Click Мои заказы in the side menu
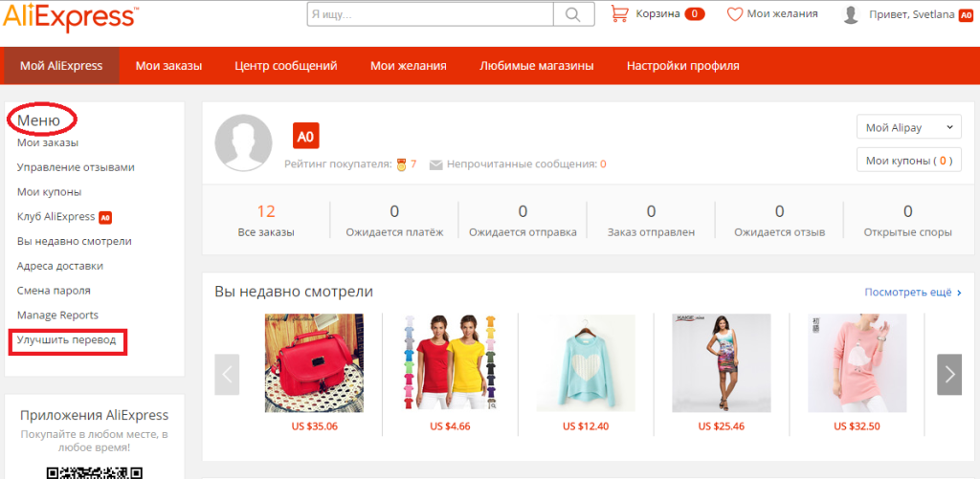 pos(48,143)
